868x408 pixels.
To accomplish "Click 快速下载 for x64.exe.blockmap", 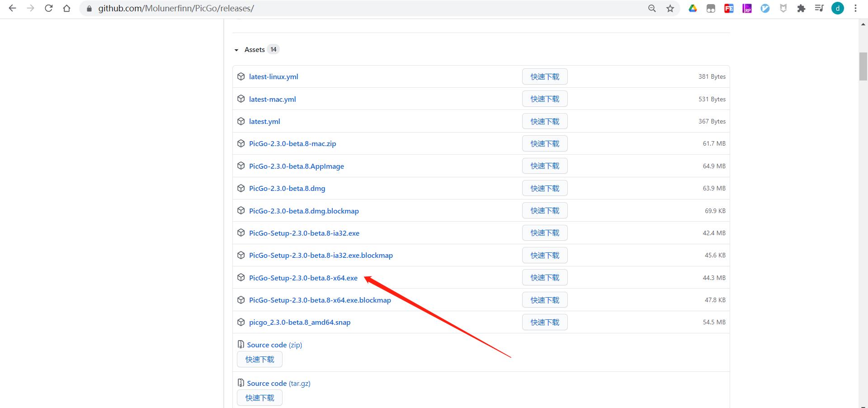I will click(545, 300).
